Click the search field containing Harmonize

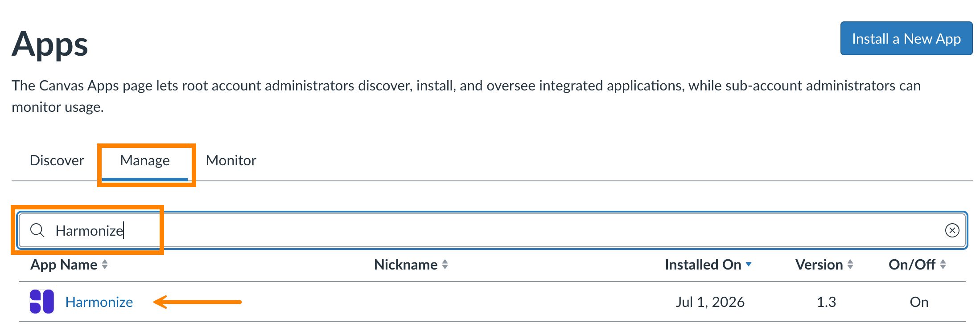(x=492, y=230)
